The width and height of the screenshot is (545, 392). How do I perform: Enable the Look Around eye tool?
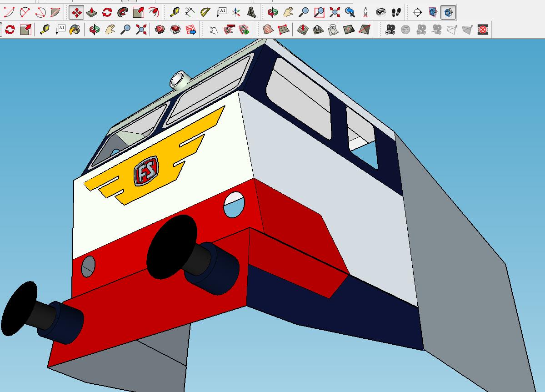381,12
